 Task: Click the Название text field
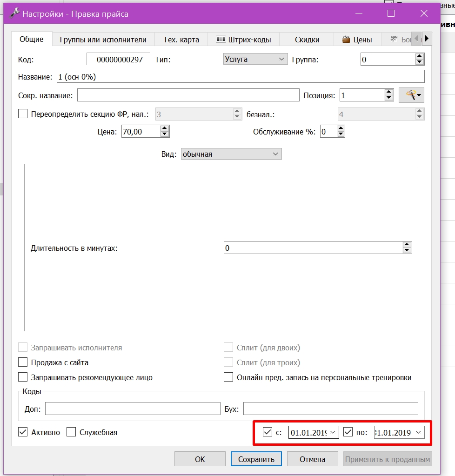tap(241, 77)
